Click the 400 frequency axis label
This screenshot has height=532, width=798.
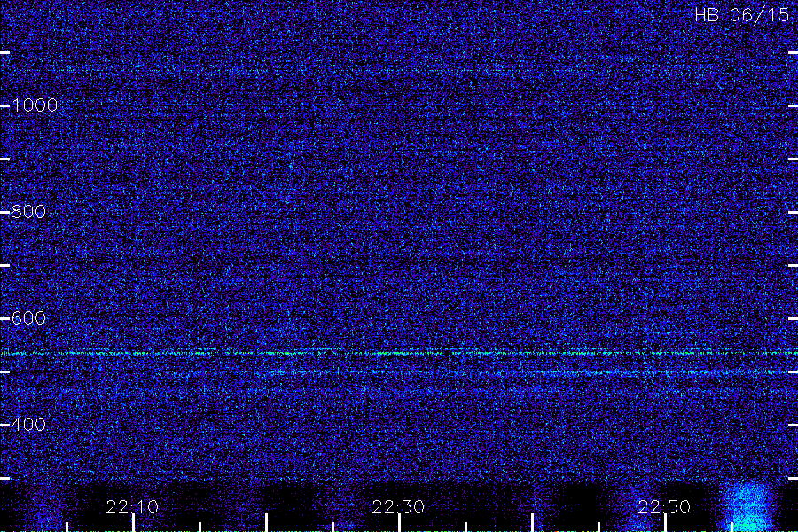click(28, 425)
